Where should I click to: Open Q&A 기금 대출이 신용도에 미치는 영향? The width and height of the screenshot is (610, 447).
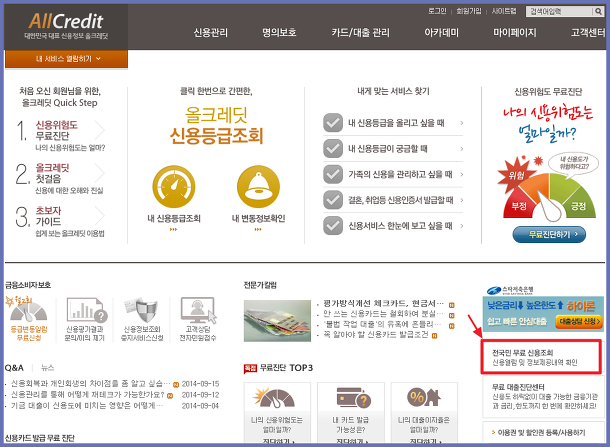click(86, 406)
